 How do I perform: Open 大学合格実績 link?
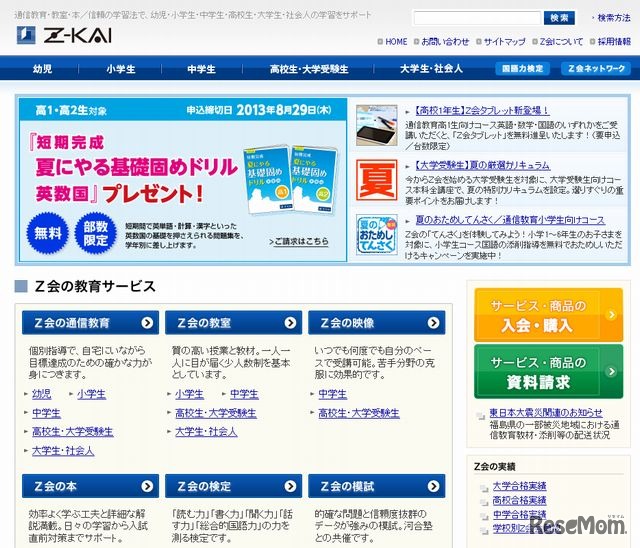[x=519, y=486]
